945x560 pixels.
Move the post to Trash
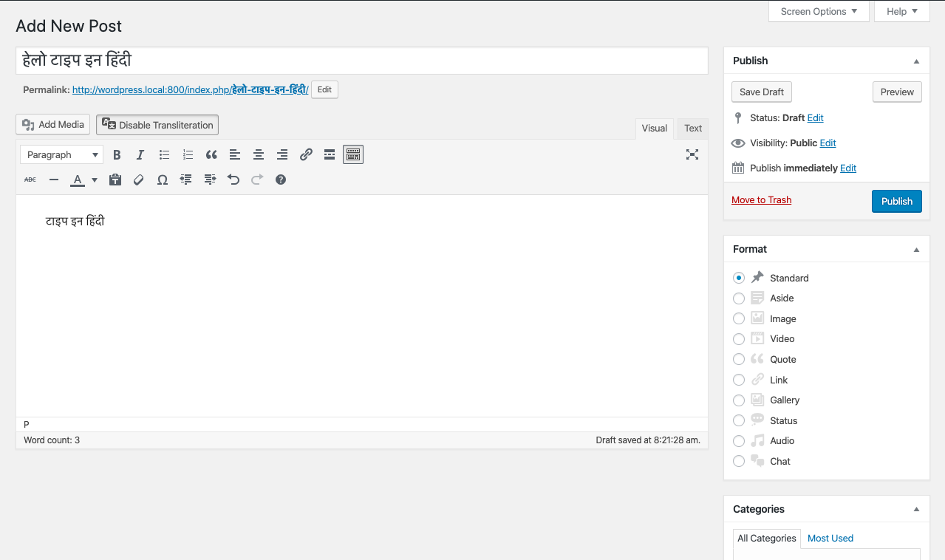(x=761, y=200)
